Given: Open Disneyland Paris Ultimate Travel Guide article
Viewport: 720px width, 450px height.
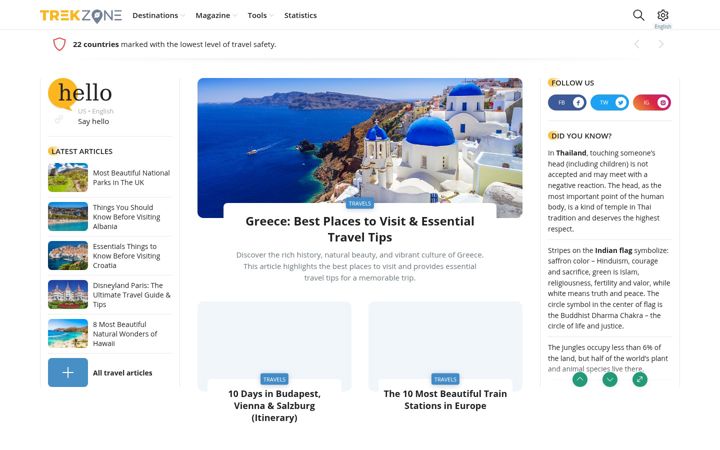Looking at the screenshot, I should tap(131, 295).
